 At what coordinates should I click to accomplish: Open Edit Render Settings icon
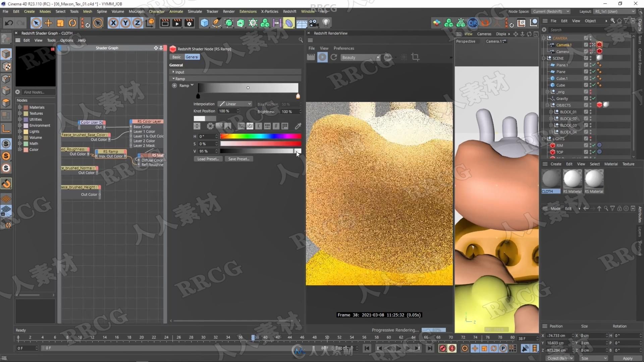(190, 23)
